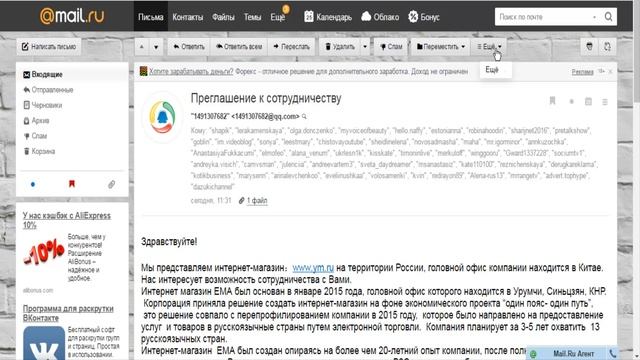This screenshot has height=360, width=640.
Task: Expand the arrow next to Удалить
Action: tap(365, 47)
